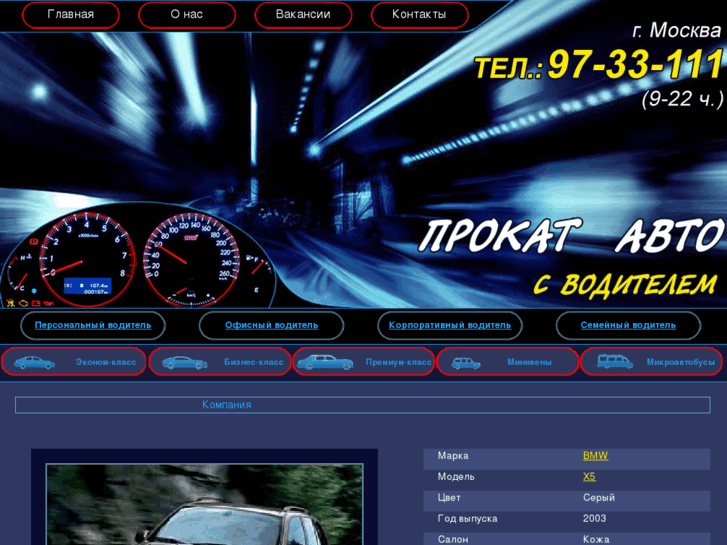727x545 pixels.
Task: Click the Бизнес-класс sedan icon
Action: tap(185, 362)
